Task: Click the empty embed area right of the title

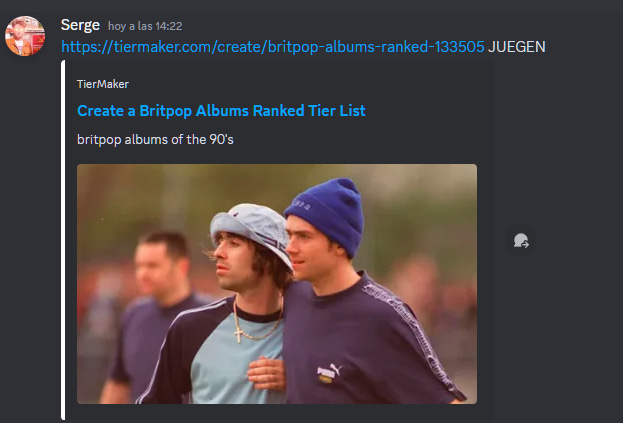Action: (425, 111)
